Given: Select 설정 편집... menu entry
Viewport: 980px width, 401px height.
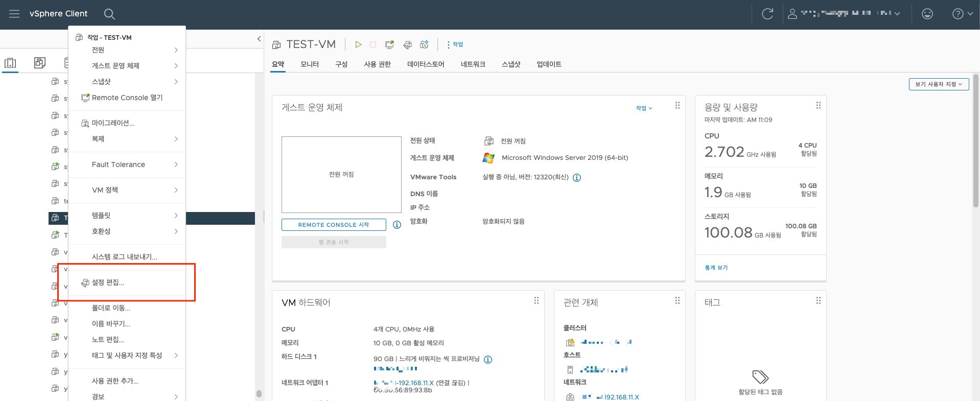Looking at the screenshot, I should (127, 282).
